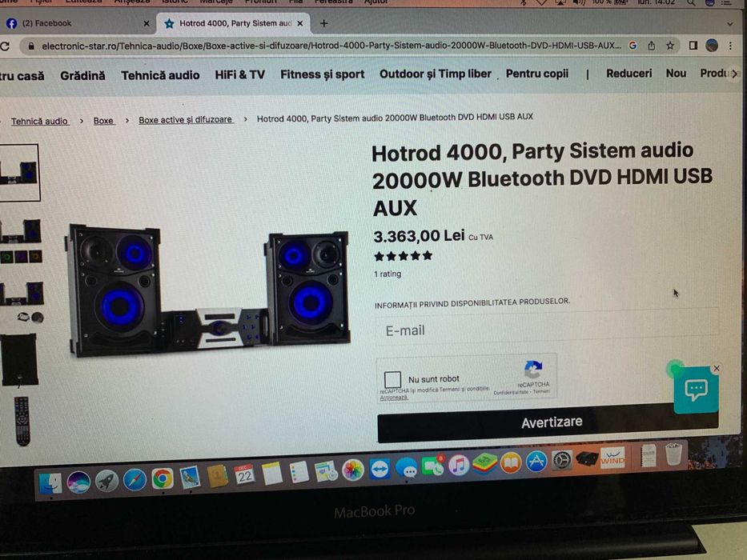Expand the Chrome tab search chevron
The height and width of the screenshot is (560, 747).
coord(729,24)
